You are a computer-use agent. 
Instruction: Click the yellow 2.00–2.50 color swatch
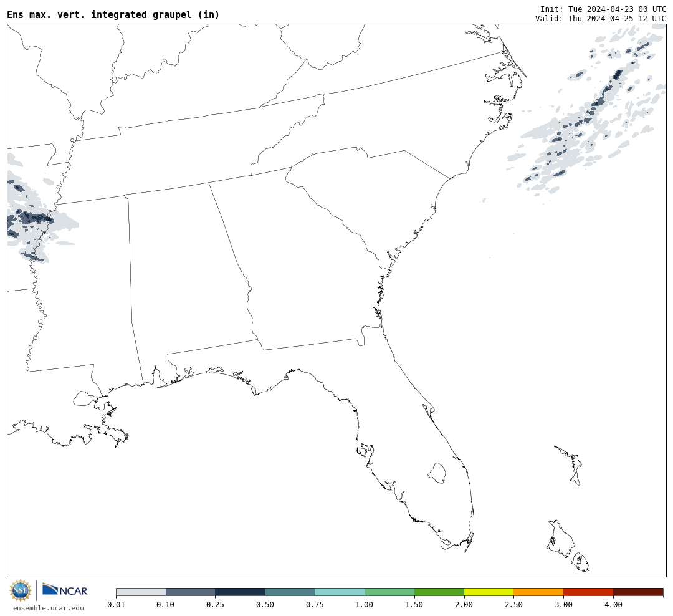coord(489,592)
